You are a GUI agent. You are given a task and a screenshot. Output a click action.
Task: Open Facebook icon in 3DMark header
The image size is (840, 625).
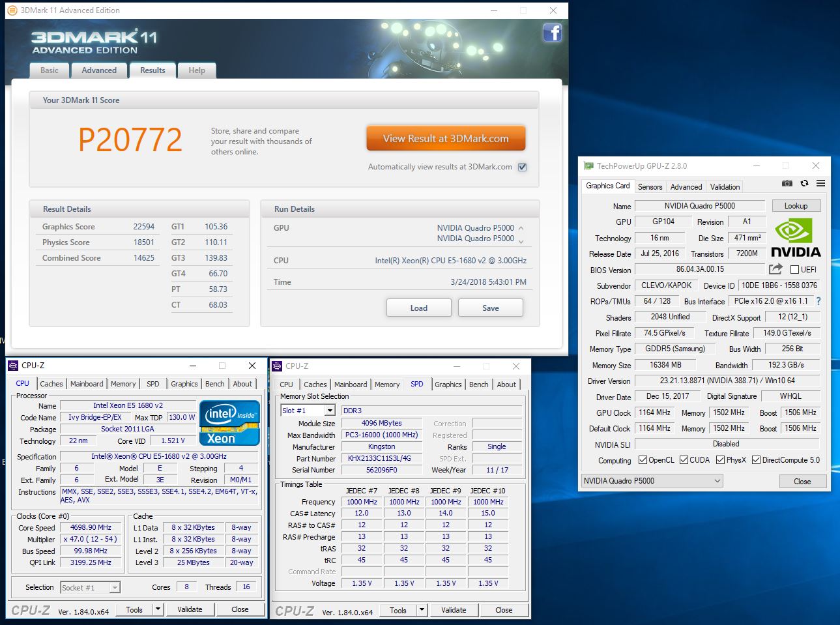coord(553,33)
